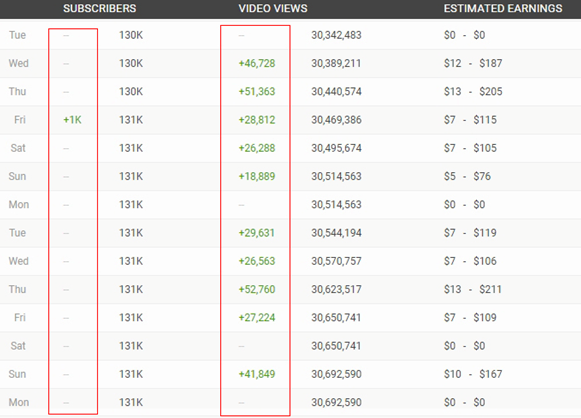The height and width of the screenshot is (418, 581).
Task: Click the 130K subscriber count on Thursday
Action: tap(131, 92)
